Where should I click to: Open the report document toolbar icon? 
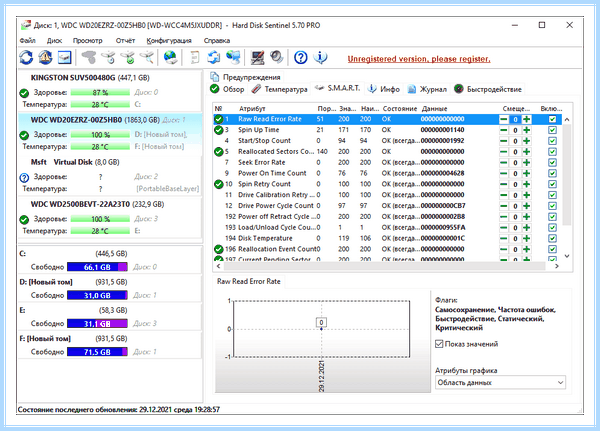coord(195,58)
